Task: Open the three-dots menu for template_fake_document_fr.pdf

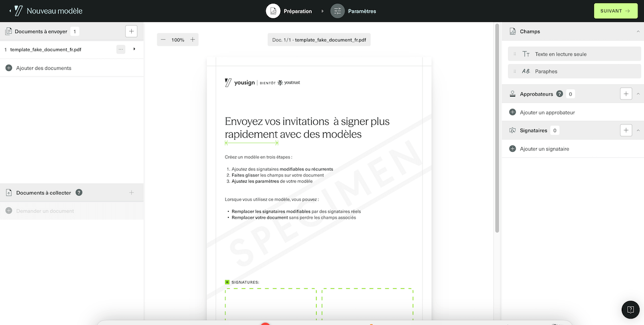Action: point(121,50)
